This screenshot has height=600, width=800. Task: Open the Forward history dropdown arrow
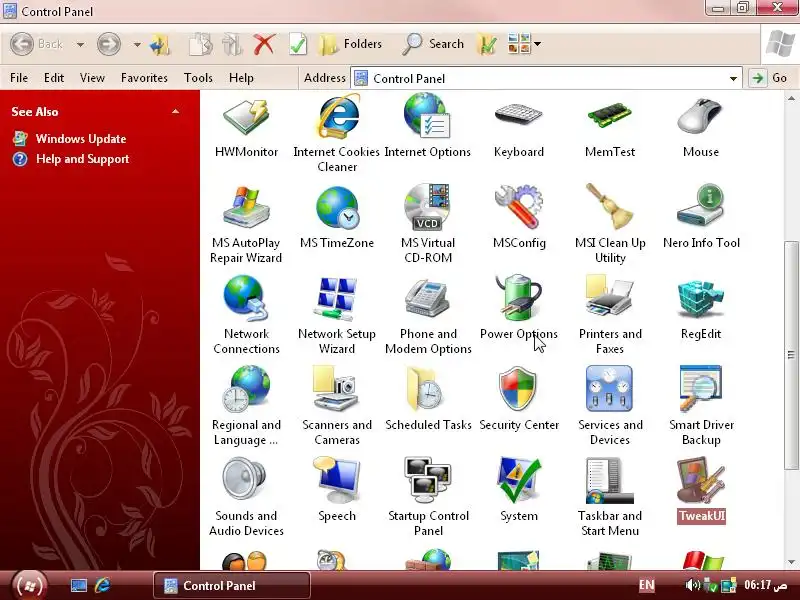(x=137, y=45)
